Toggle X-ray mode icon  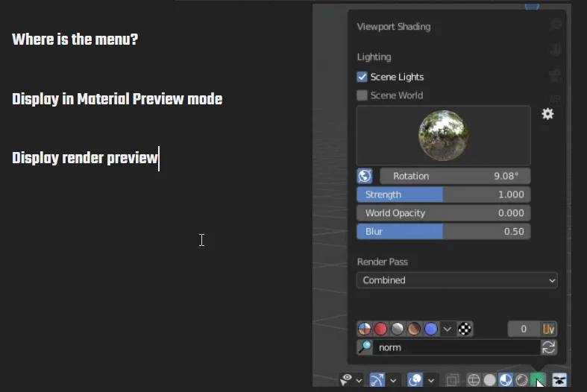pos(453,380)
